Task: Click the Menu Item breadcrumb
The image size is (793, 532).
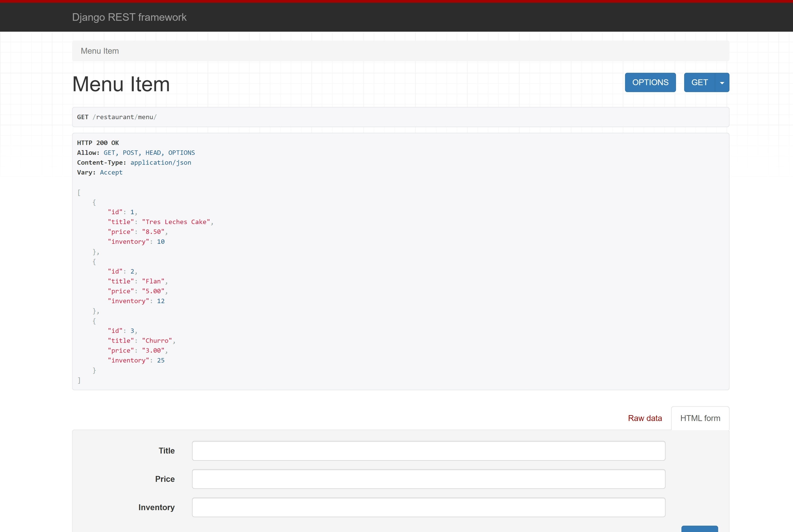Action: pos(100,51)
